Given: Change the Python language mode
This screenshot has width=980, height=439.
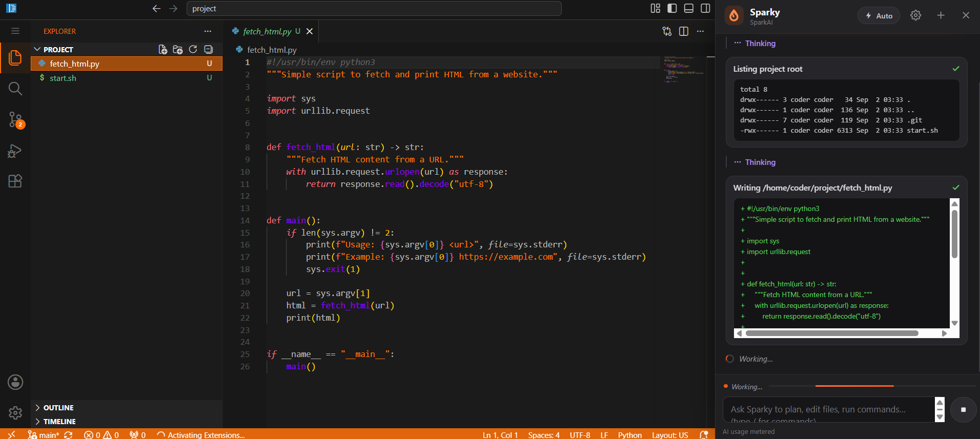Looking at the screenshot, I should (629, 434).
